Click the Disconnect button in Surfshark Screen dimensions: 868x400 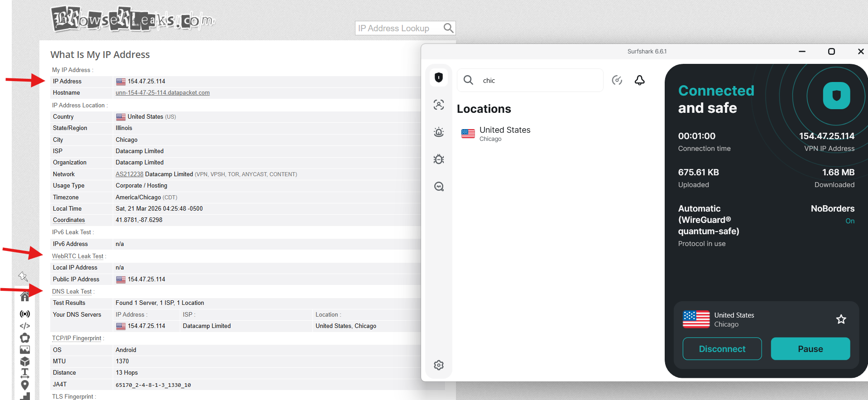click(722, 349)
